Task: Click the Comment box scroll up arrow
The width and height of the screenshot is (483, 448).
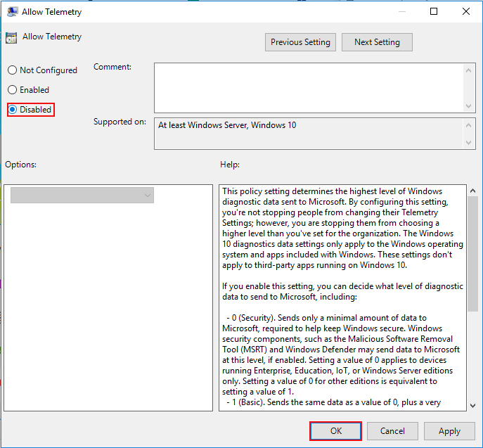Action: (468, 70)
